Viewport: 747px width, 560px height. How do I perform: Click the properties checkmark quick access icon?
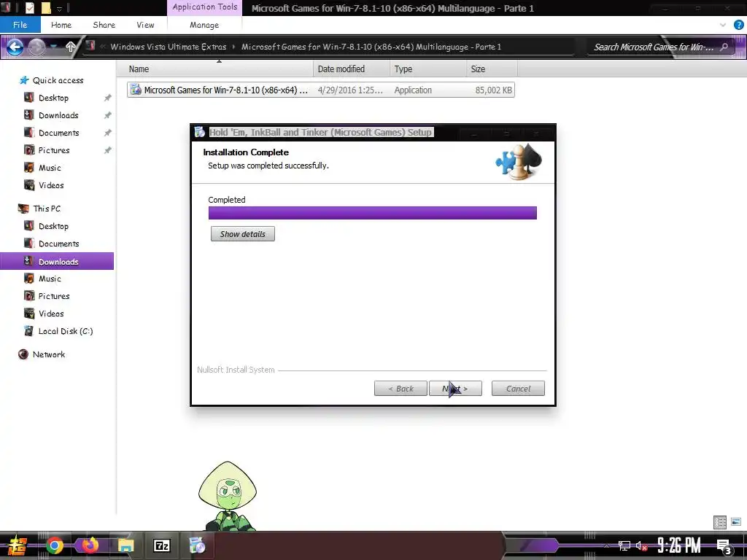coord(29,7)
